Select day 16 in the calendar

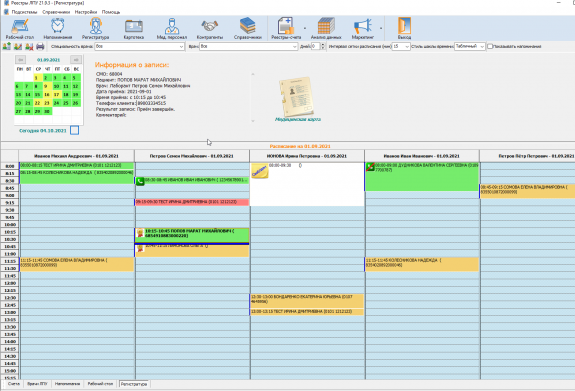(47, 95)
